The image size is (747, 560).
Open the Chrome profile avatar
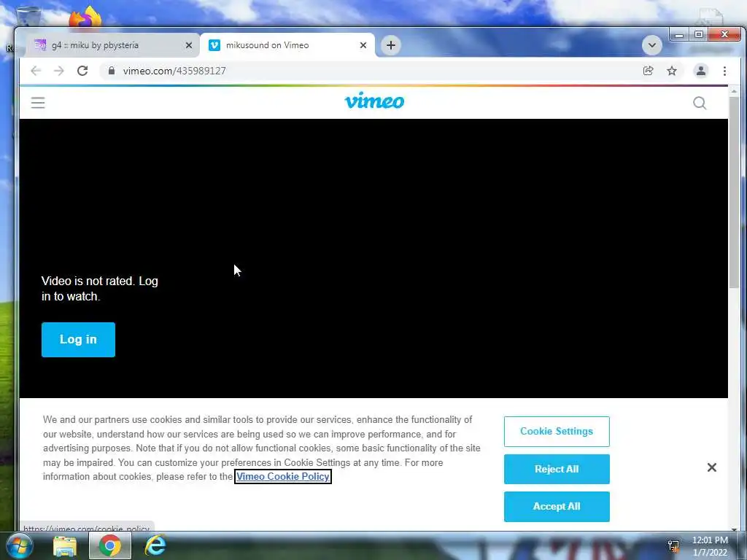coord(701,71)
